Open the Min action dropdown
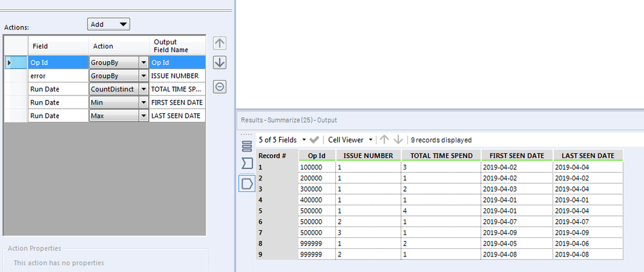Viewport: 644px width, 272px height. pyautogui.click(x=143, y=102)
